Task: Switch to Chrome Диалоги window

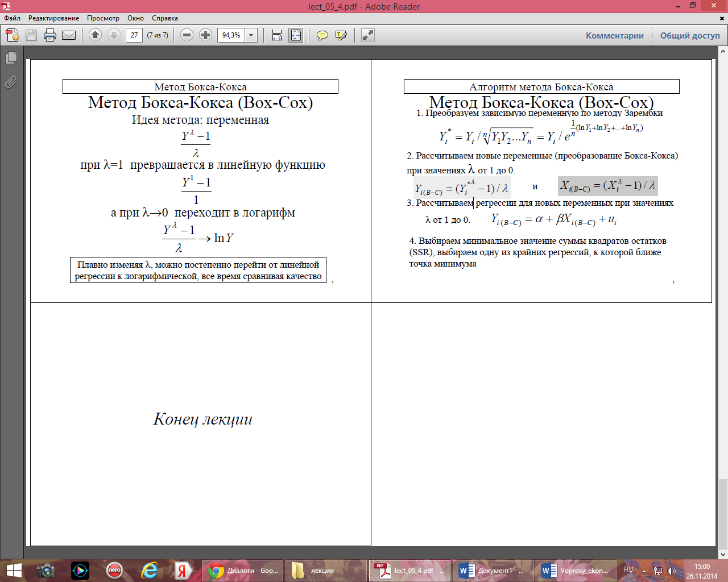Action: tap(242, 571)
